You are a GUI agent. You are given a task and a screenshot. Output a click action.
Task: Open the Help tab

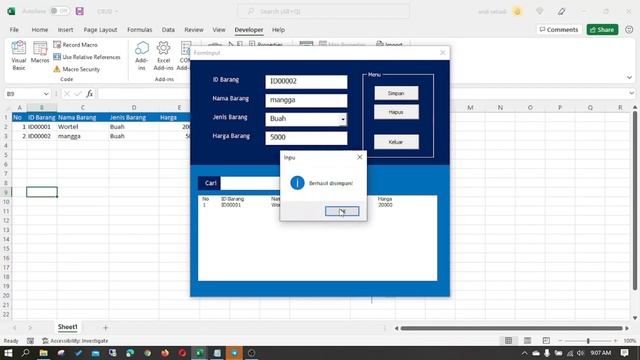[278, 30]
